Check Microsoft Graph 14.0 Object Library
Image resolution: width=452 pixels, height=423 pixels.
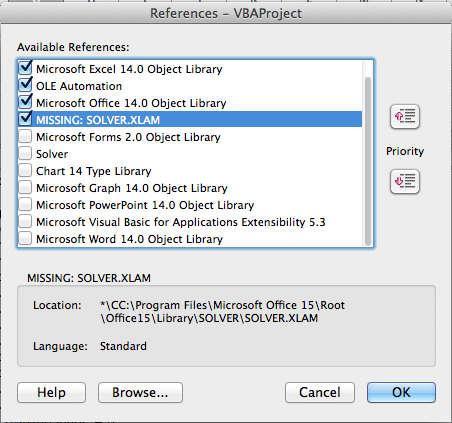(x=25, y=187)
